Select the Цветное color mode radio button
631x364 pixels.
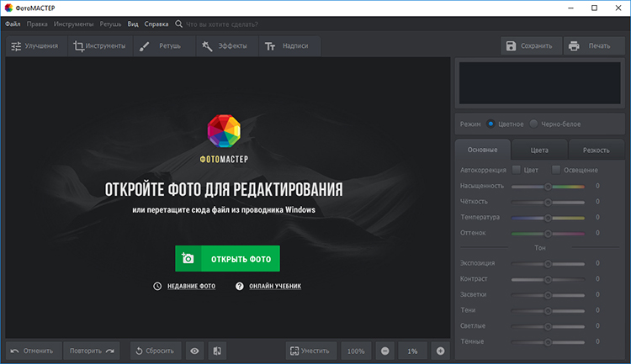(490, 124)
